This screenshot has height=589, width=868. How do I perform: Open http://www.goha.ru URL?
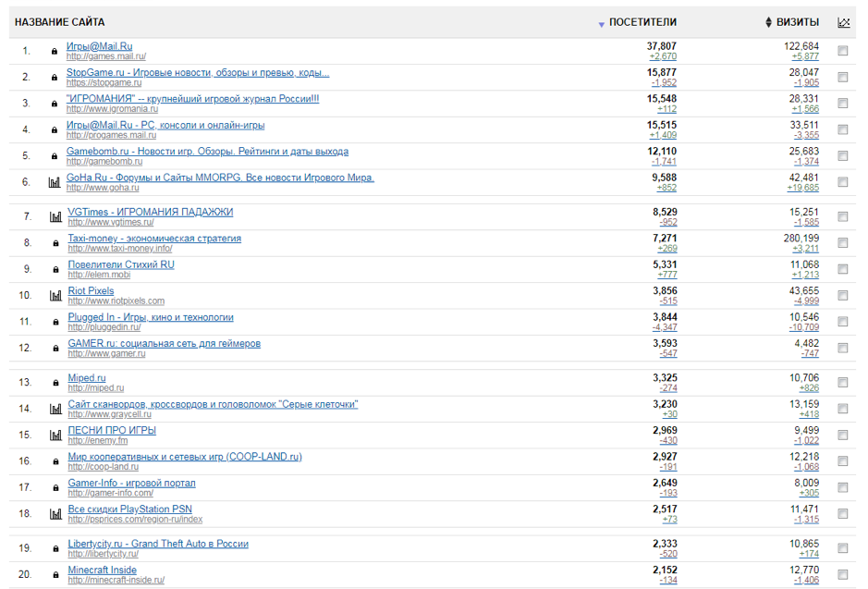(x=103, y=188)
